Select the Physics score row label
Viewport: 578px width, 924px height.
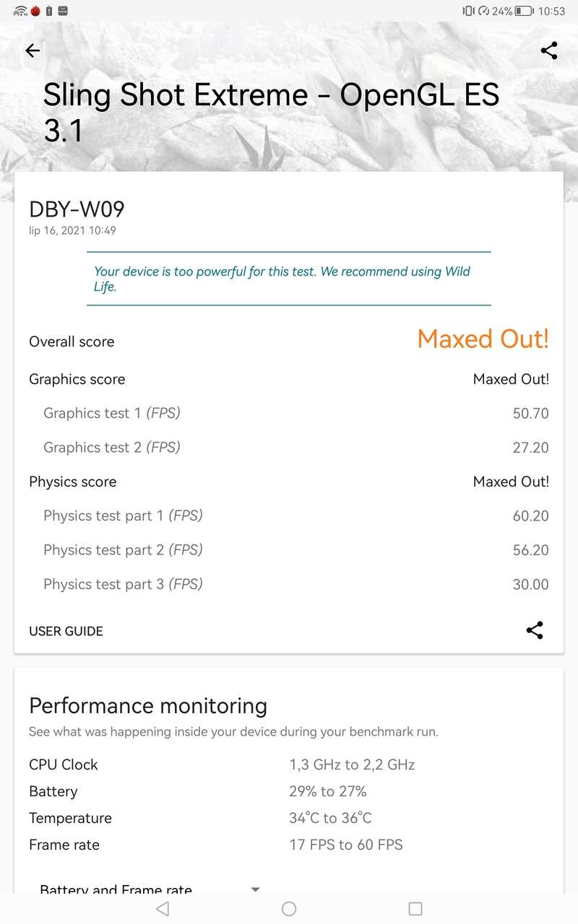[72, 481]
